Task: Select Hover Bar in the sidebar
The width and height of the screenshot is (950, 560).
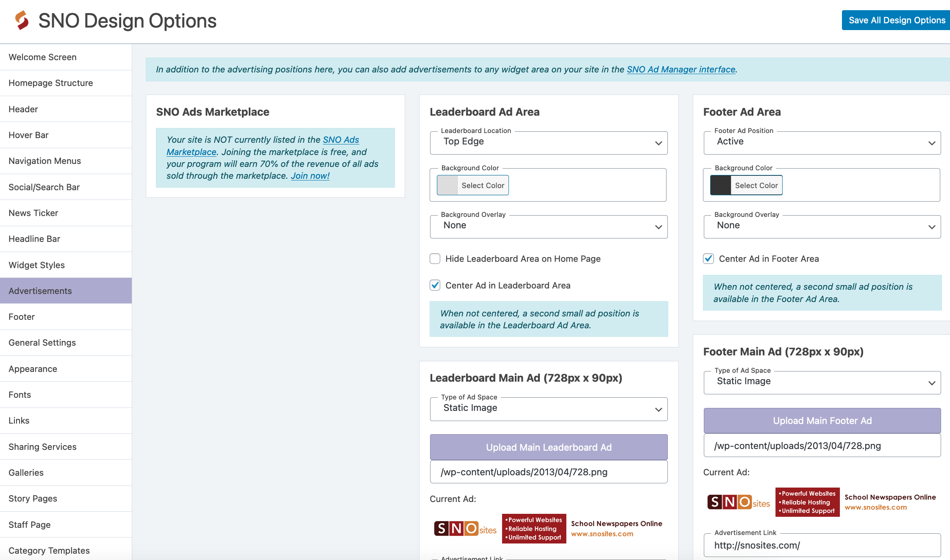Action: [66, 135]
